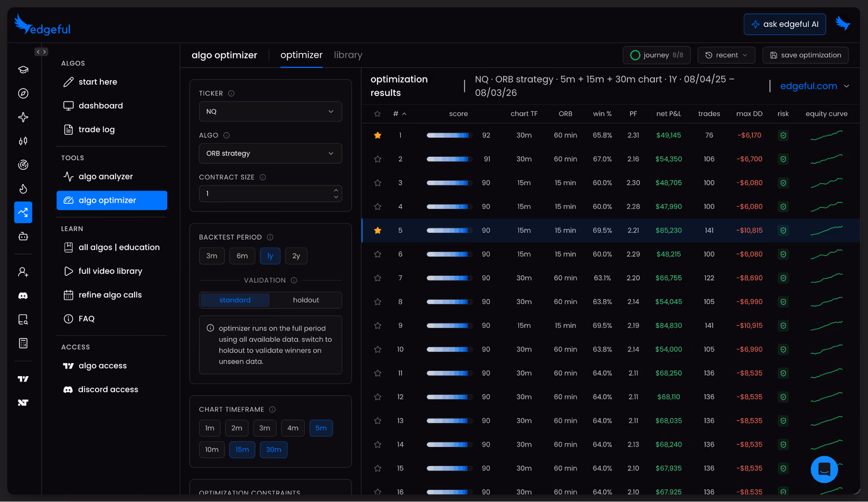Open the TradingView logo icon in the sidebar

pos(23,379)
